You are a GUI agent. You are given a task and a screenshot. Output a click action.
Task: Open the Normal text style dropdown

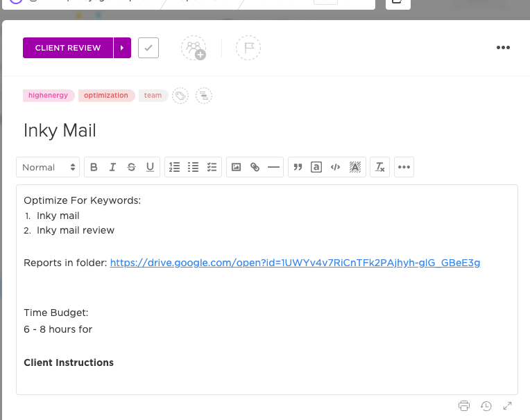[x=49, y=167]
